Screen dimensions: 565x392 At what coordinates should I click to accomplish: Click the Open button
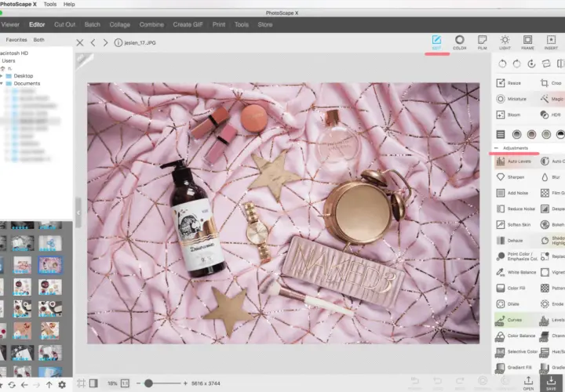click(x=528, y=383)
